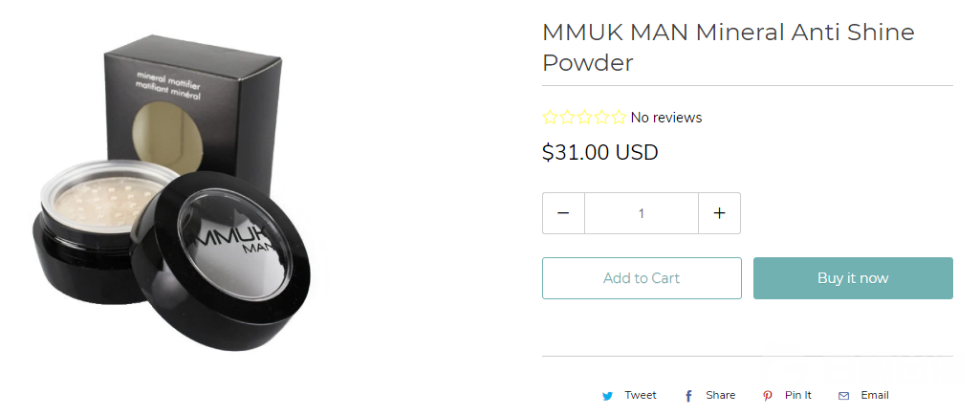The width and height of the screenshot is (980, 415).
Task: Open the 'No reviews' link
Action: (666, 118)
